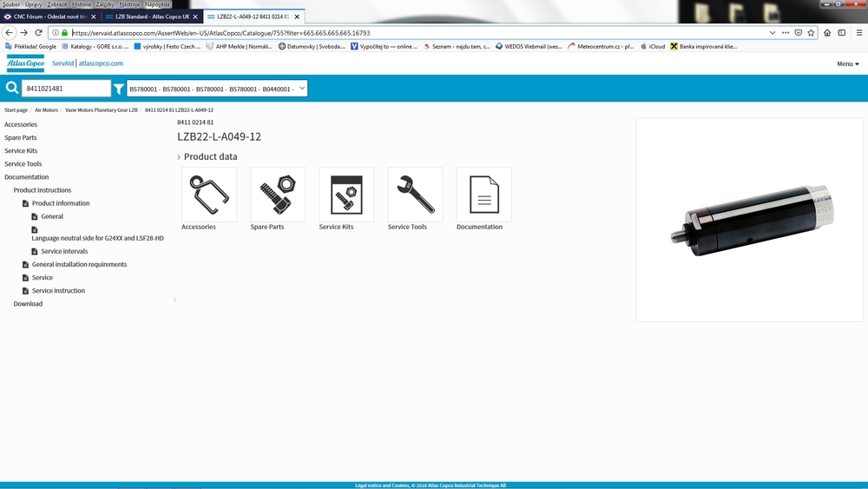
Task: Collapse the left sidebar with arrow handle
Action: (174, 300)
